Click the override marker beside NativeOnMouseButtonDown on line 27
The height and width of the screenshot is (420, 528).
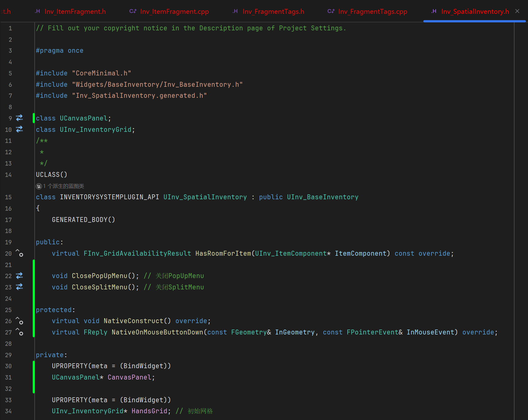click(19, 332)
